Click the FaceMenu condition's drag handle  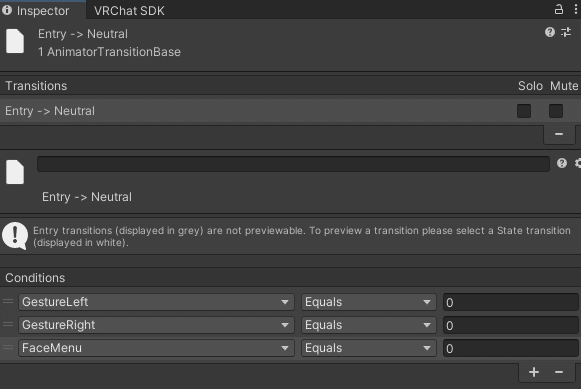[x=8, y=348]
